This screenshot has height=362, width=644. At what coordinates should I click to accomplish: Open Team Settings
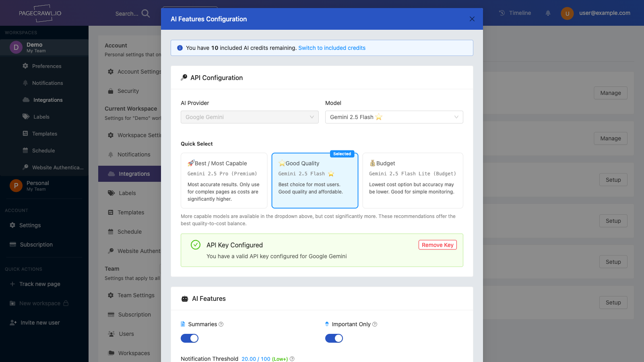point(136,295)
